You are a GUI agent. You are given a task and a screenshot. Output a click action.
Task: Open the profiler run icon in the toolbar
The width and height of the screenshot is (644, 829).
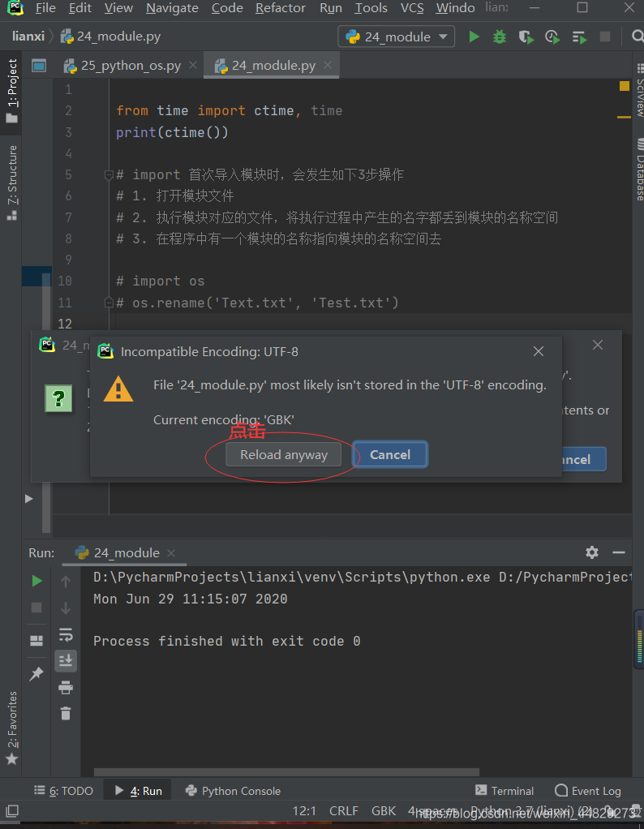[552, 37]
